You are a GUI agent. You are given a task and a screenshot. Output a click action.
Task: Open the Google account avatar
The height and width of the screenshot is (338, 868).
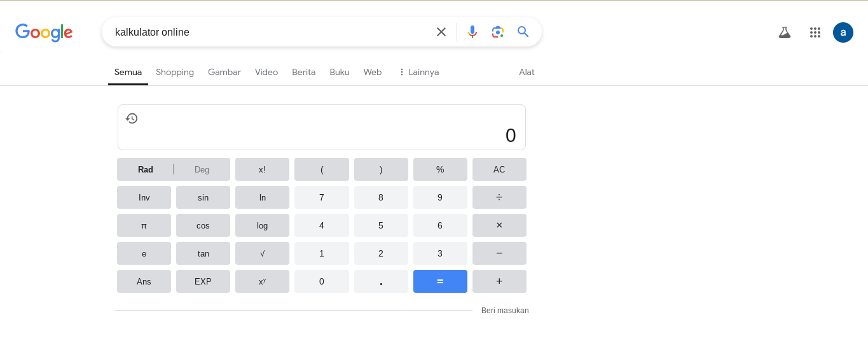[x=843, y=32]
